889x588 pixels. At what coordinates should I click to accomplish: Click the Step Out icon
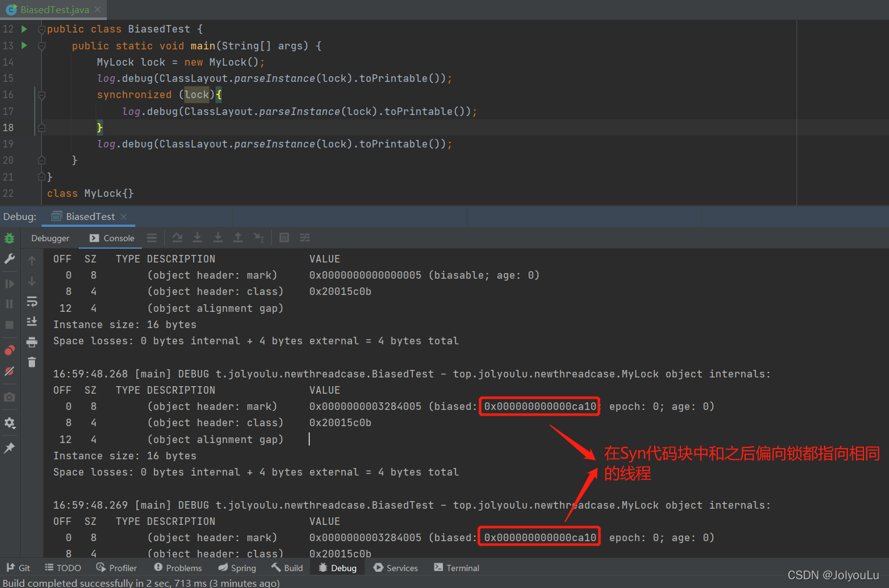[238, 237]
